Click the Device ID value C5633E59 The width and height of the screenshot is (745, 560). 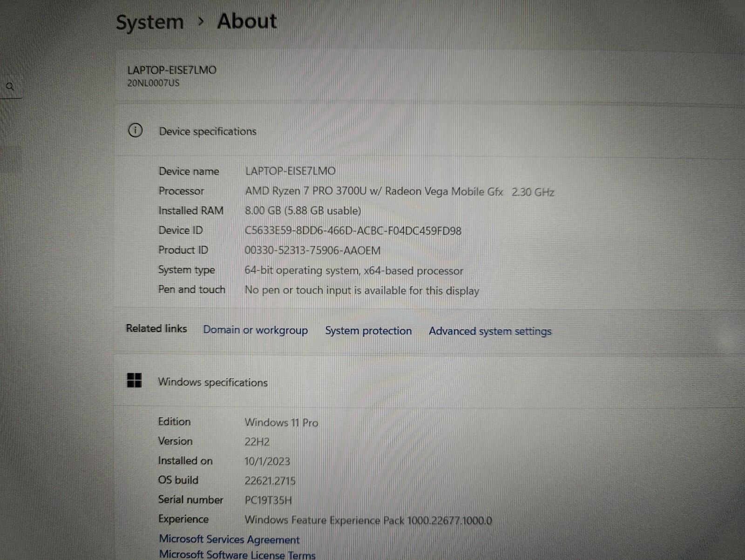(353, 231)
